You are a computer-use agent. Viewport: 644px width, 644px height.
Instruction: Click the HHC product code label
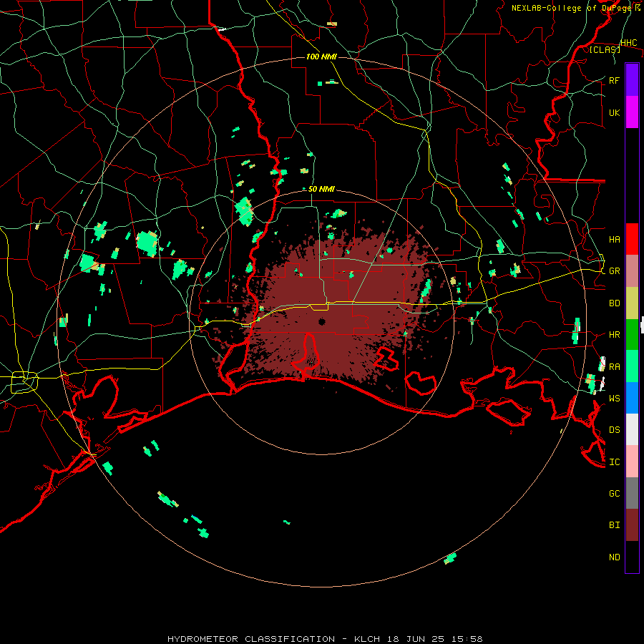click(x=629, y=43)
